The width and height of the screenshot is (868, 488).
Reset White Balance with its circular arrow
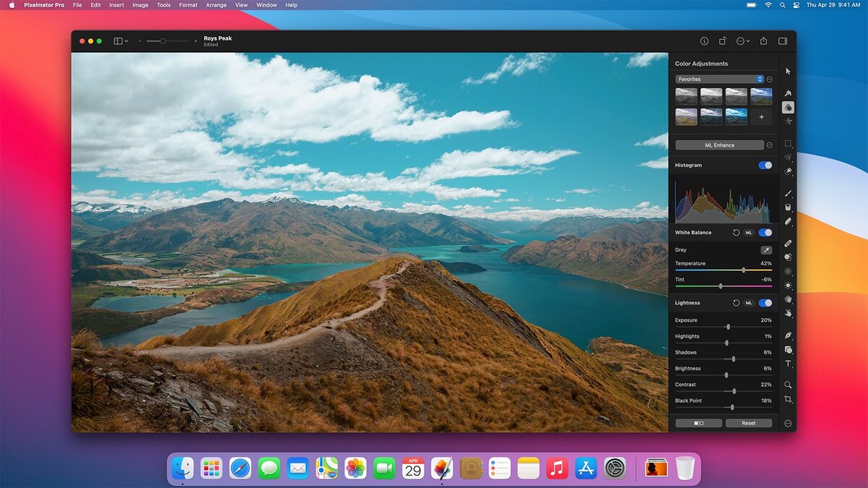[x=736, y=233]
